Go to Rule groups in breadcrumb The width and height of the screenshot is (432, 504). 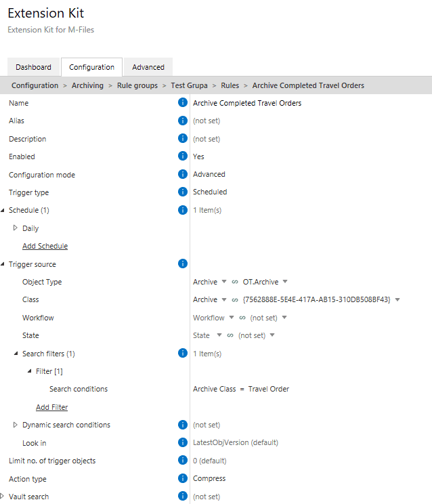(x=137, y=85)
